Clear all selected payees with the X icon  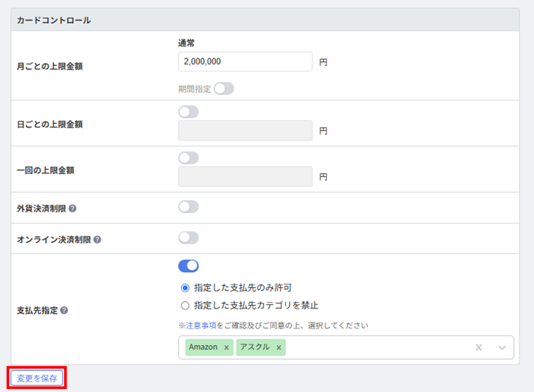click(479, 348)
